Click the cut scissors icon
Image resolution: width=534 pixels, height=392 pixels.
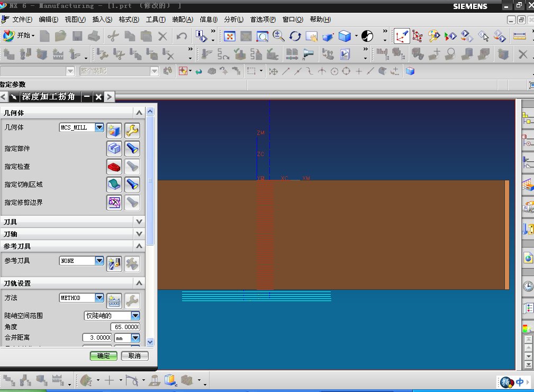tap(113, 36)
